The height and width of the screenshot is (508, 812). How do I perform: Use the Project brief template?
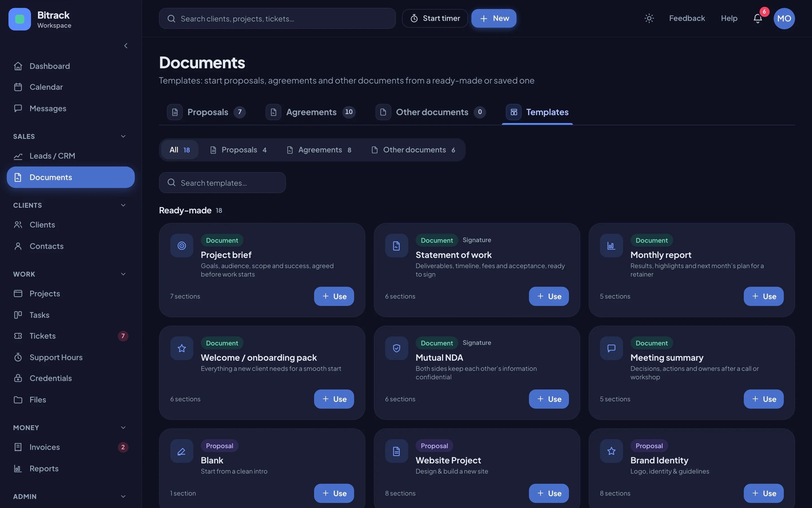(334, 296)
